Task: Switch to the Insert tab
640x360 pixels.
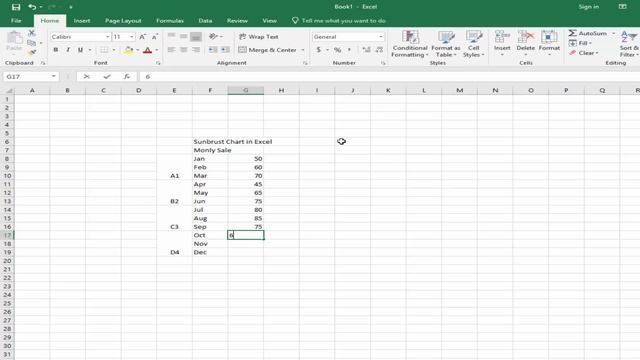Action: (x=82, y=21)
